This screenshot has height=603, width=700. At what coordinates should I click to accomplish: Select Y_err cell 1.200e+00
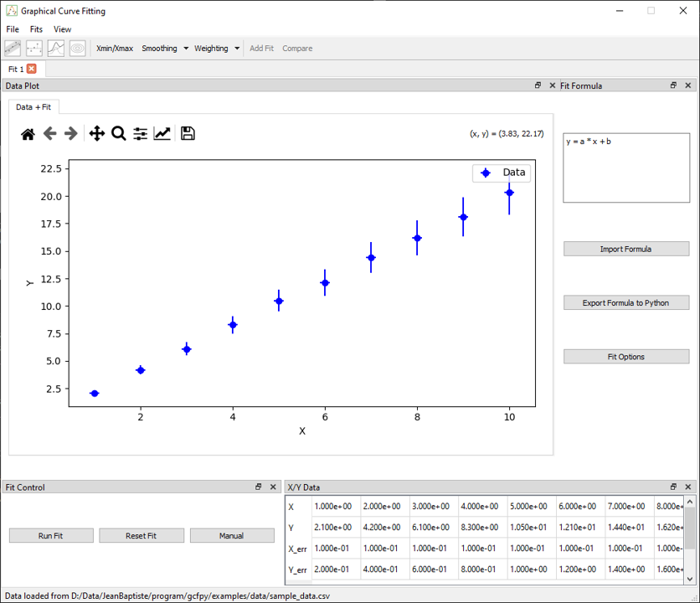click(580, 569)
